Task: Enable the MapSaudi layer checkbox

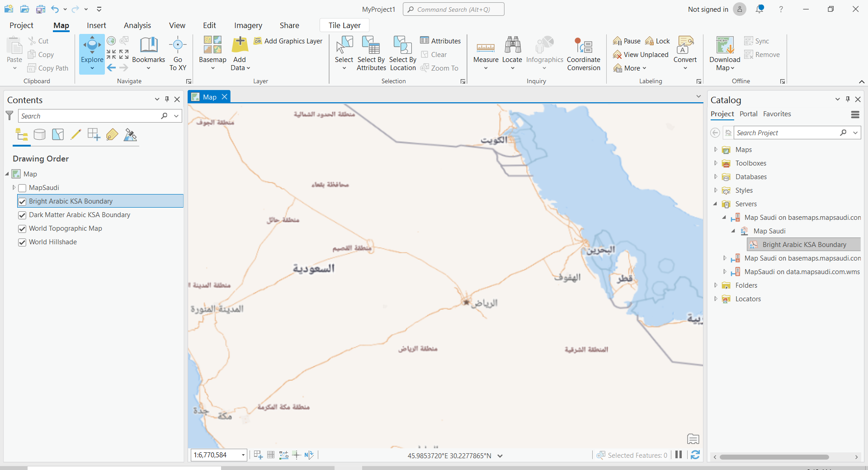Action: pos(22,188)
